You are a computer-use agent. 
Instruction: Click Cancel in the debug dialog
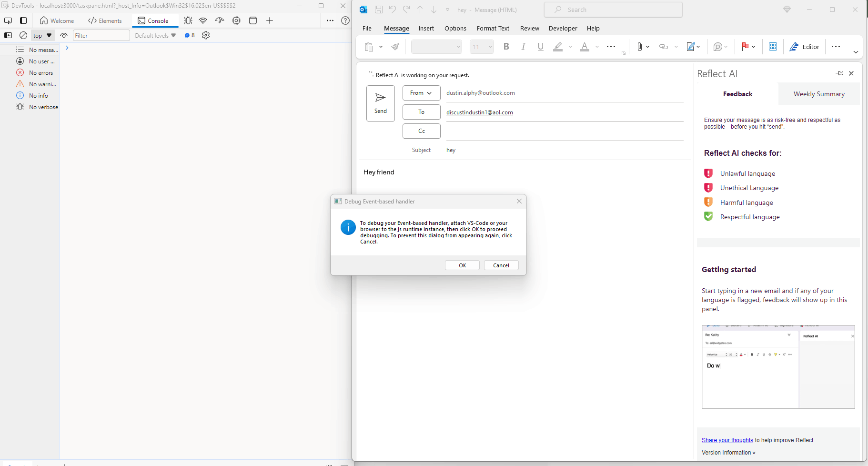pos(501,265)
